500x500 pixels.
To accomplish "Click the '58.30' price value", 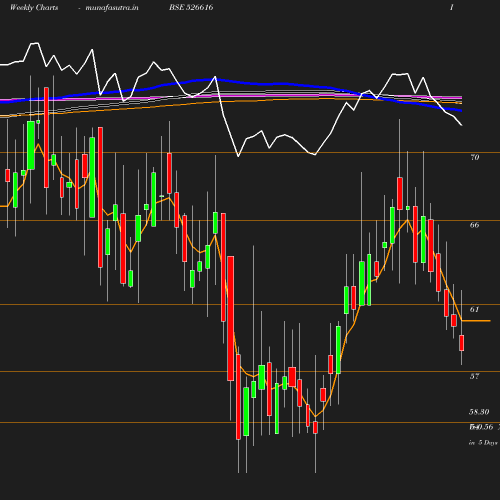I will 479,412.
